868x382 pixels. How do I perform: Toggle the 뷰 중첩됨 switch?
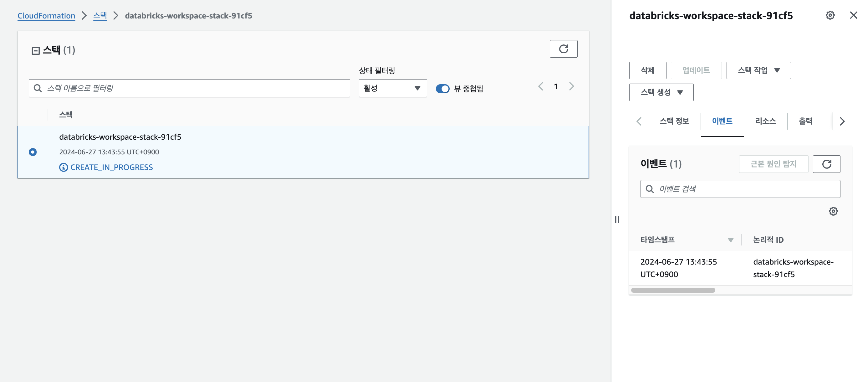click(x=442, y=89)
